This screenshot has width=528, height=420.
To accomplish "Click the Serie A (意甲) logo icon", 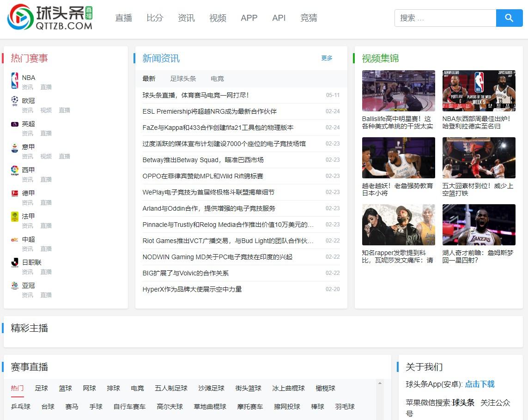I will (x=15, y=147).
